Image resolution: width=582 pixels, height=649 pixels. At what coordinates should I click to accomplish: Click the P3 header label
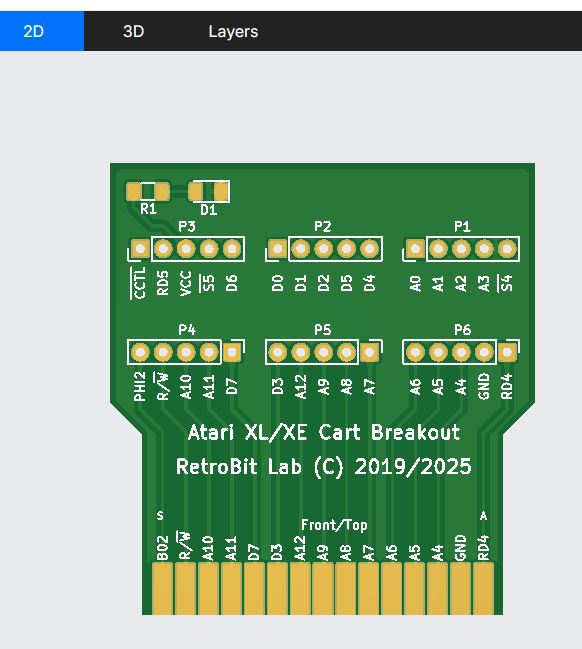point(187,226)
